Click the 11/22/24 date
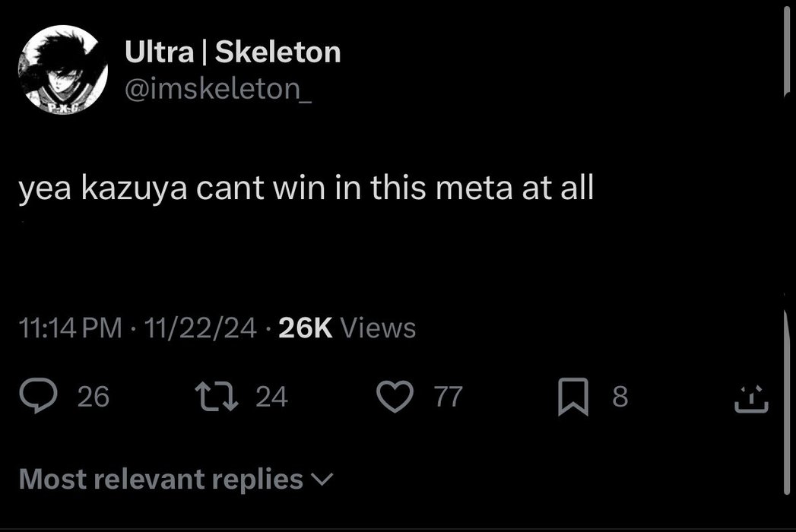 point(198,328)
